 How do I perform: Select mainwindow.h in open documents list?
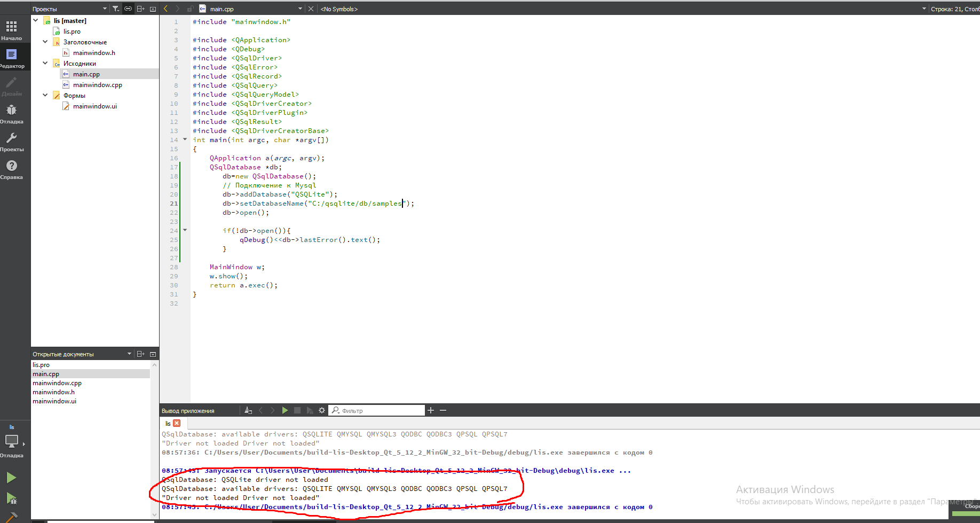coord(91,392)
